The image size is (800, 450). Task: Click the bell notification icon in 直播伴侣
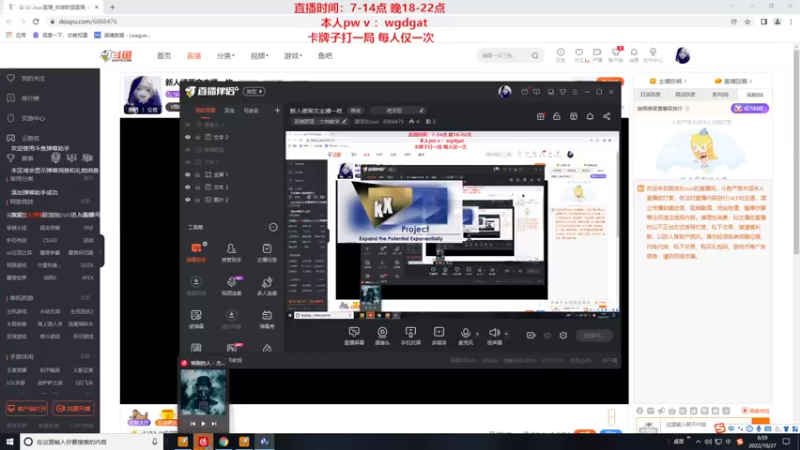590,116
